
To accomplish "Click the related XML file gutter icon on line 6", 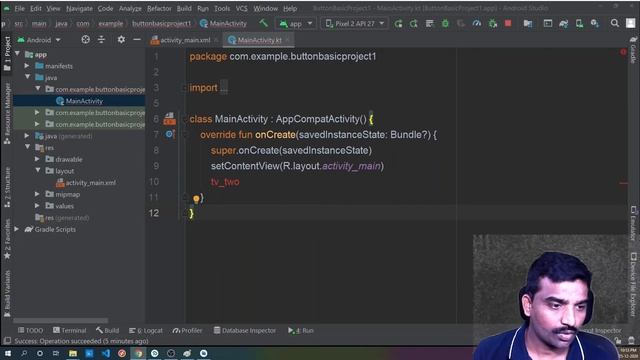I will click(x=169, y=119).
